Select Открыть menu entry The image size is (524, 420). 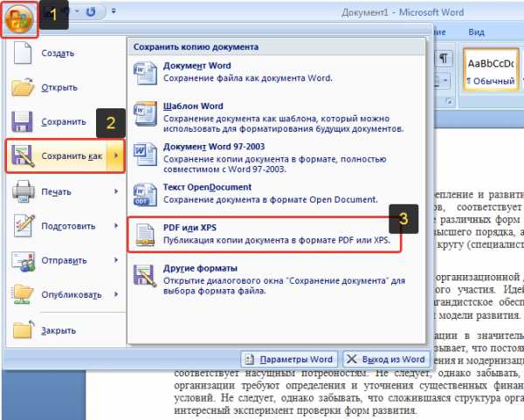point(65,87)
